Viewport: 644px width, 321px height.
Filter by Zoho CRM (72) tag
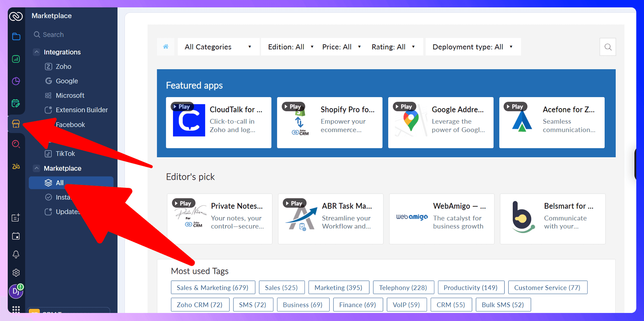tap(200, 305)
